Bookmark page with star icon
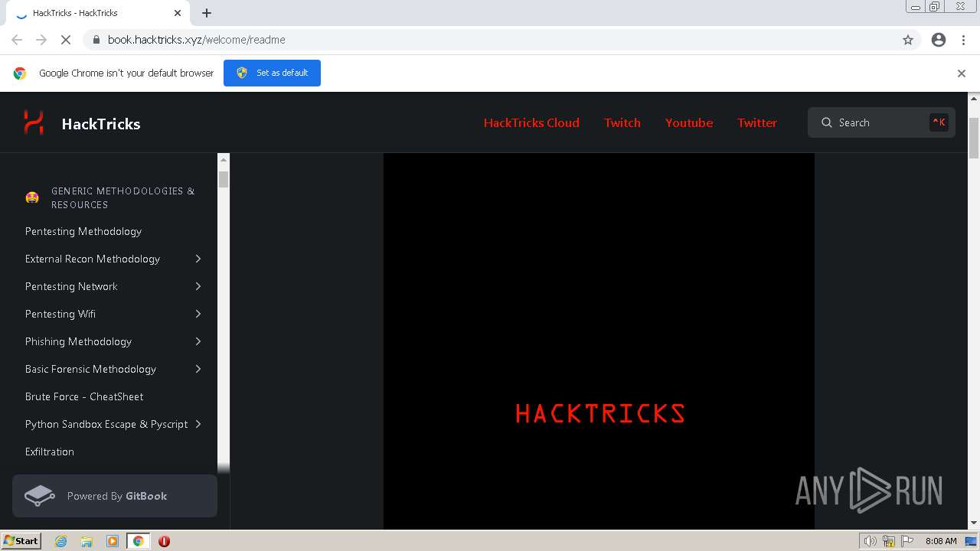This screenshot has width=980, height=551. click(x=908, y=40)
